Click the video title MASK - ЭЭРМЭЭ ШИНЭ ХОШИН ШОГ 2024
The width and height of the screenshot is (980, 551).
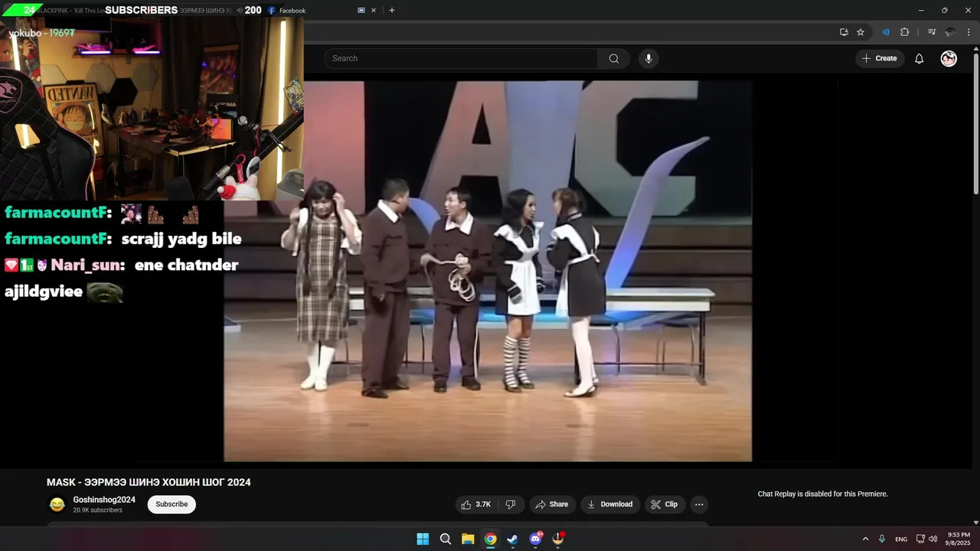tap(149, 482)
